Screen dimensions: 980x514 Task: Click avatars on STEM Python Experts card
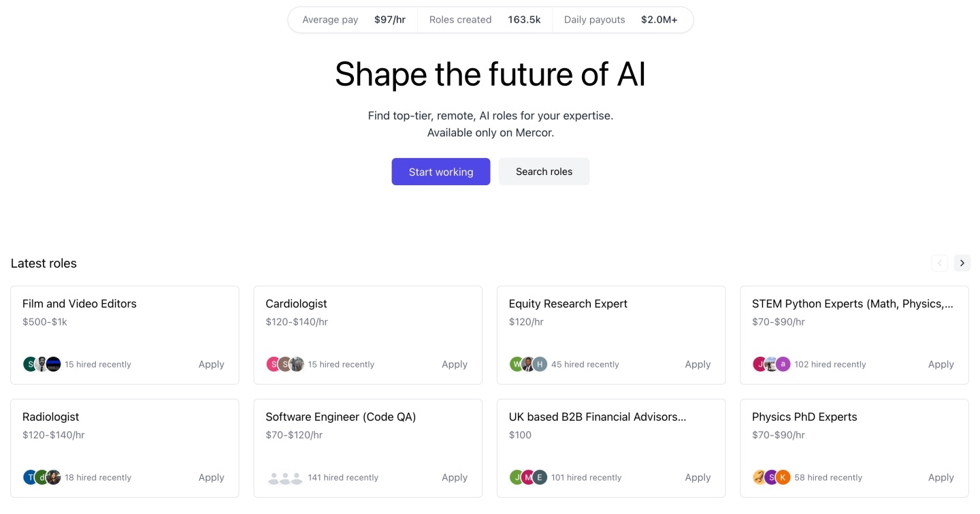pos(772,364)
